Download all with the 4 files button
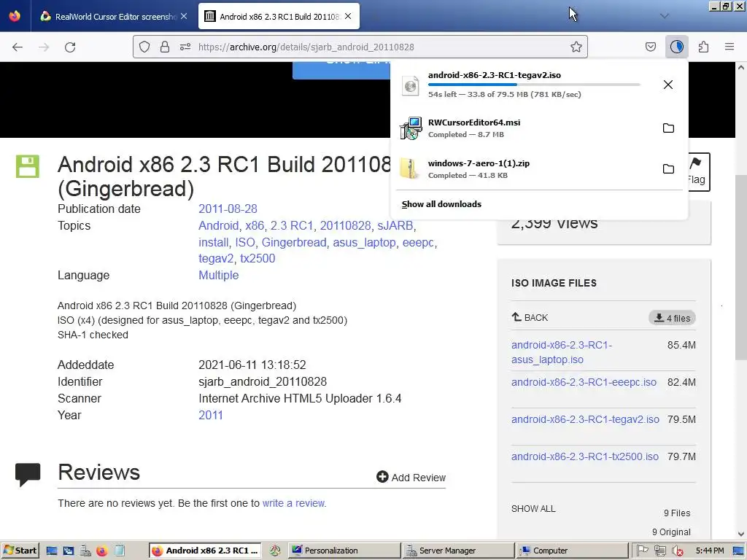This screenshot has width=747, height=560. [672, 318]
